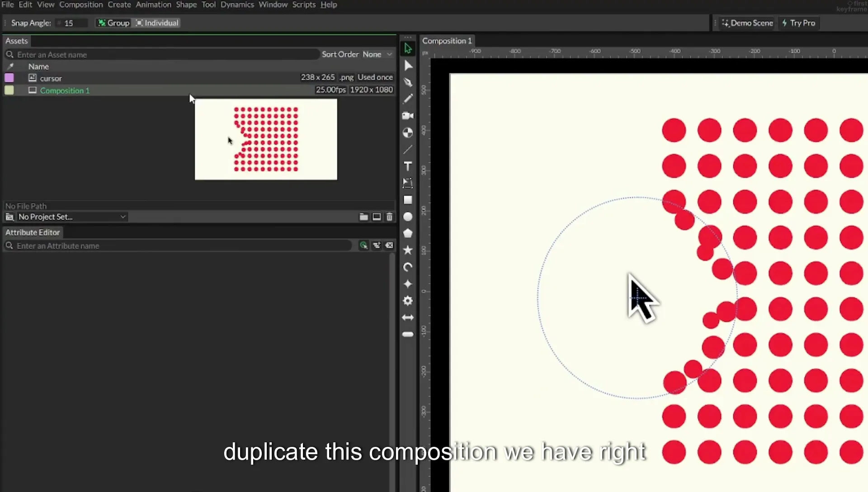Click the Demo Scene button
Viewport: 868px width, 492px height.
pos(747,23)
